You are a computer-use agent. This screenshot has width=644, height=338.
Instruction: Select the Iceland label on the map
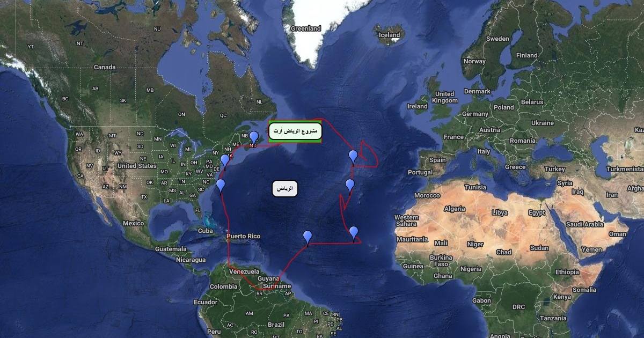tap(390, 35)
